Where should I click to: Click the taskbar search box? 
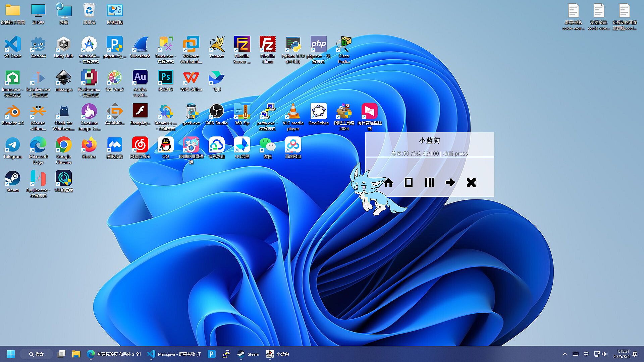(x=36, y=354)
